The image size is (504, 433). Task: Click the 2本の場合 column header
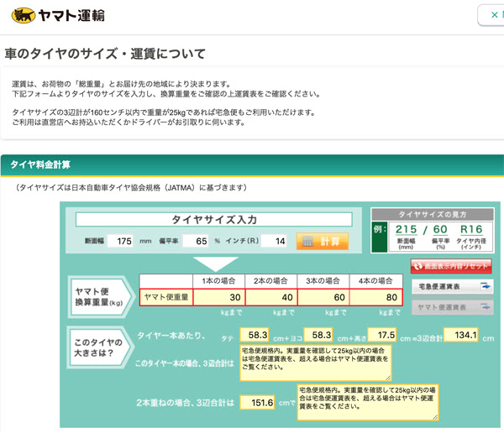pyautogui.click(x=271, y=281)
